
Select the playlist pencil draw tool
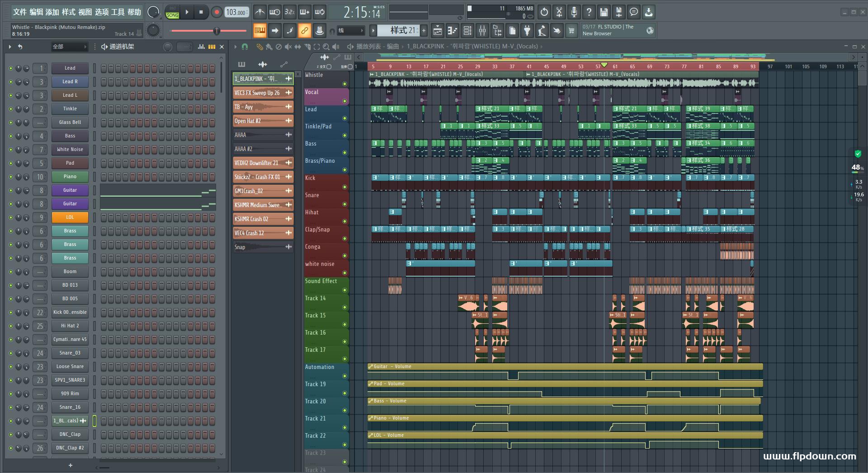(259, 47)
